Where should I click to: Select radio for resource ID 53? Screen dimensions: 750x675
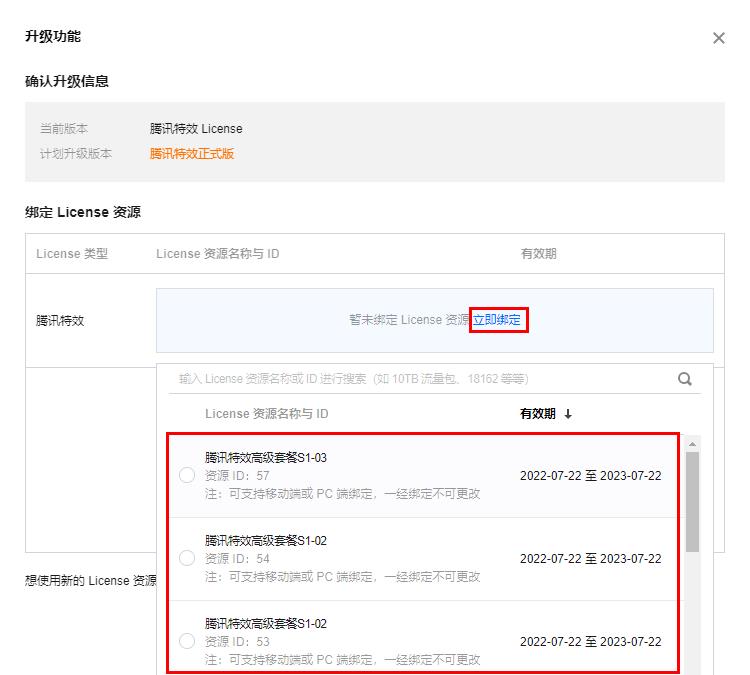click(x=187, y=641)
